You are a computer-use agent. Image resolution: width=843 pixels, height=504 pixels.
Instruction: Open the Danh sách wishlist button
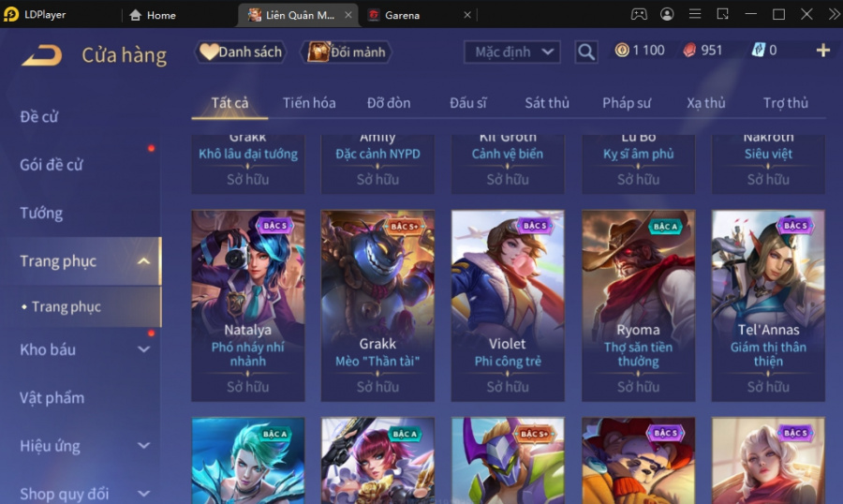click(241, 52)
